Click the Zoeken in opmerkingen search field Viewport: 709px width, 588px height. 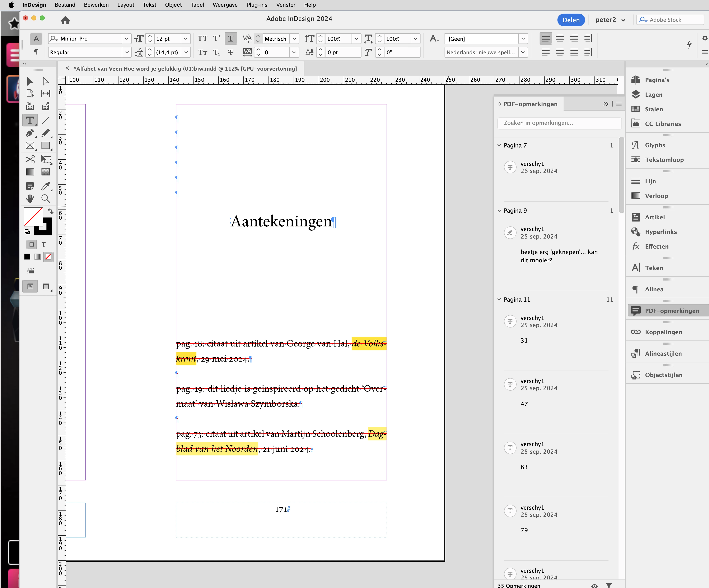coord(559,123)
